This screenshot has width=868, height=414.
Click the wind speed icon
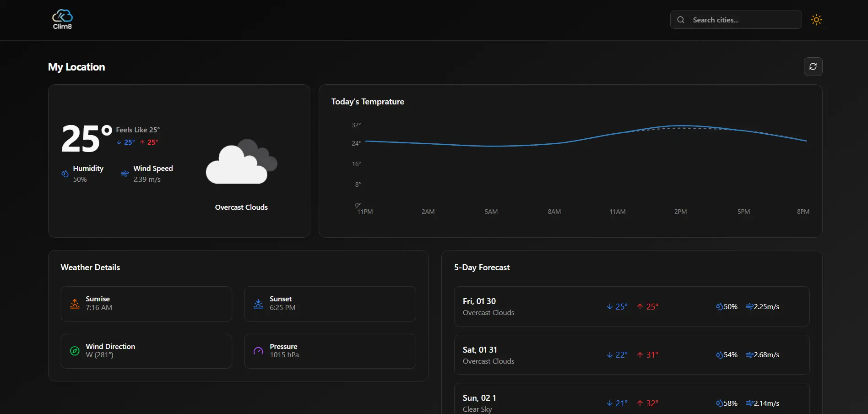click(125, 174)
